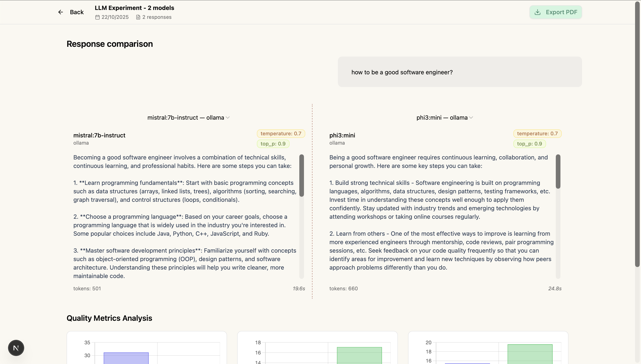Click the chevron next to mistral:7b-instruct — ollama
Viewport: 641px width, 364px height.
tap(227, 118)
